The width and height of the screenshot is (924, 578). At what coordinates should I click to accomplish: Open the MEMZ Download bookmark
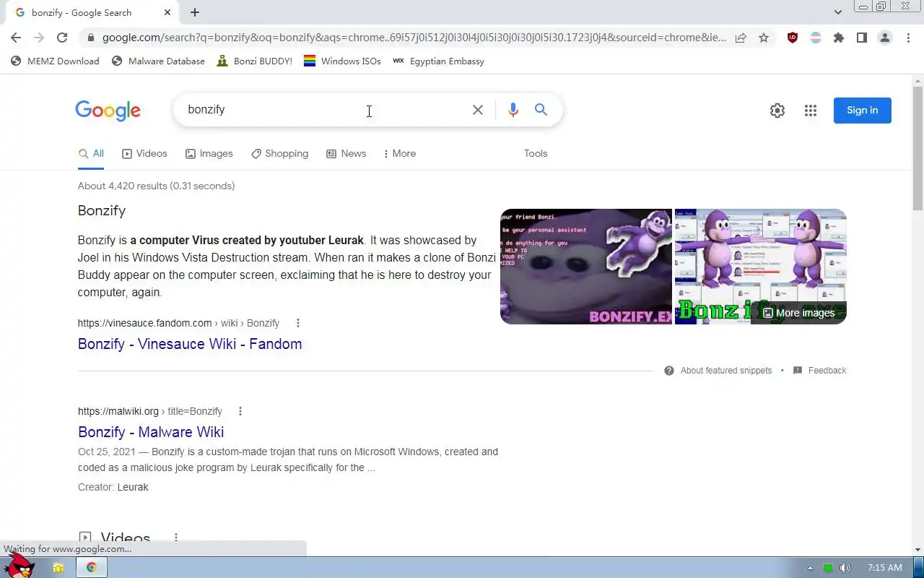[x=55, y=61]
